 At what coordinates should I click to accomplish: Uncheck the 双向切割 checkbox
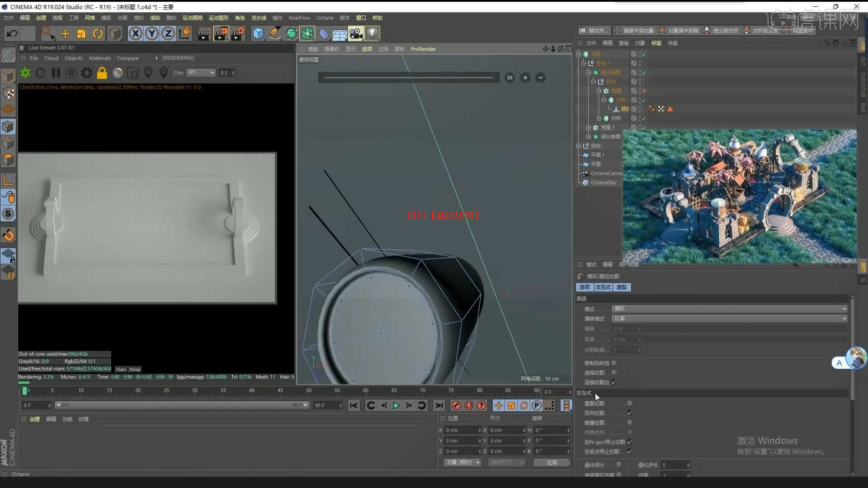[630, 413]
